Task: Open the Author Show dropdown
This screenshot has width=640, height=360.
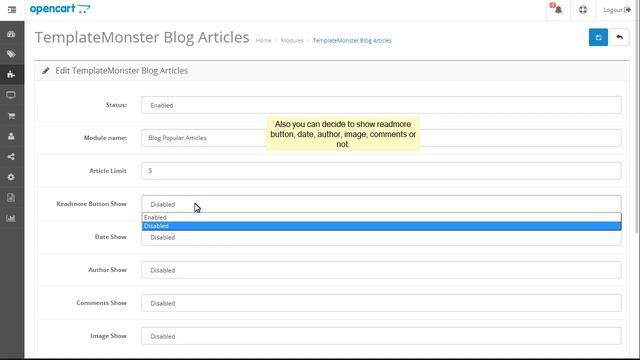Action: (x=381, y=270)
